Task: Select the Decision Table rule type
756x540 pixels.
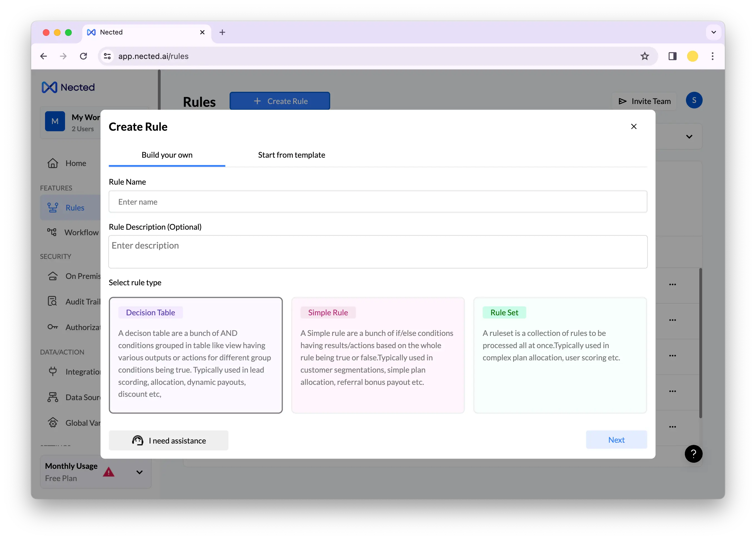Action: pyautogui.click(x=195, y=355)
